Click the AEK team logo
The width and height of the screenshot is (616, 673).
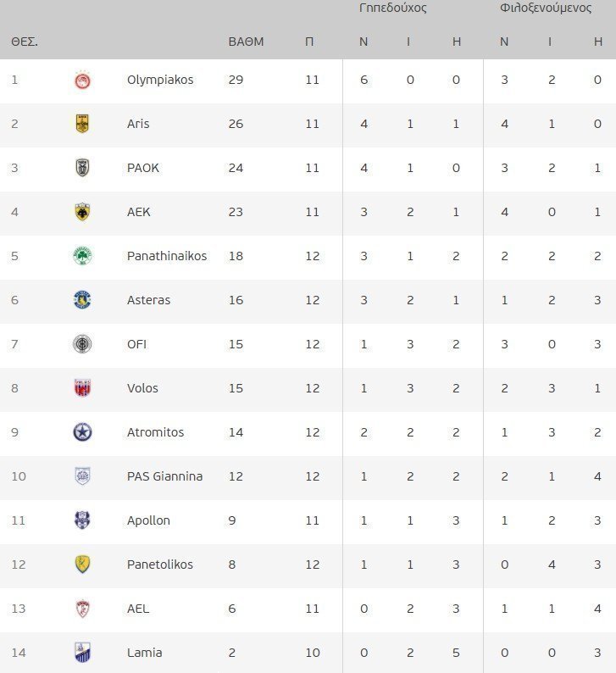click(x=82, y=212)
